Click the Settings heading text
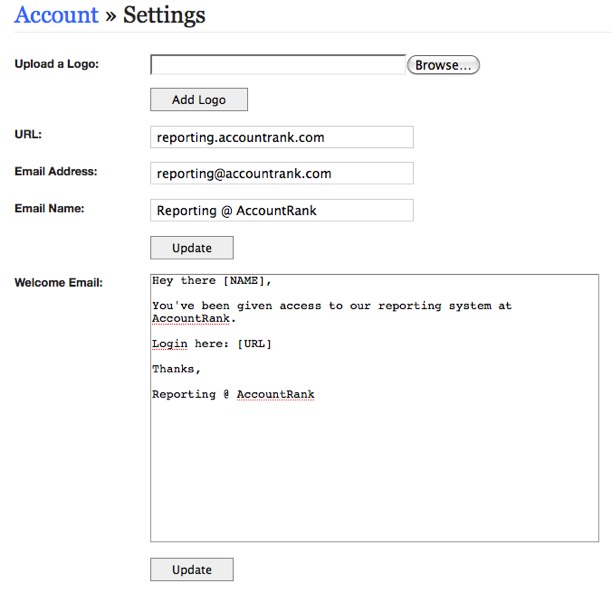The width and height of the screenshot is (612, 593). tap(164, 15)
